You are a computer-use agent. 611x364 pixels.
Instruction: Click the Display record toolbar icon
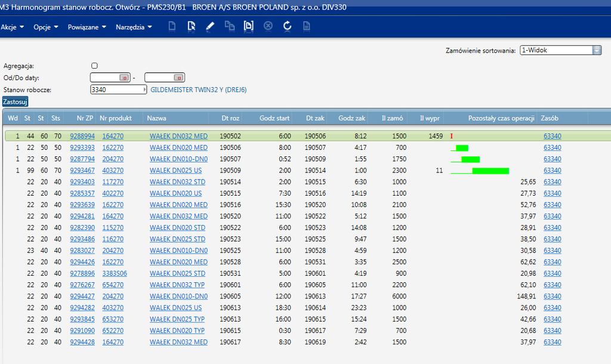[248, 26]
